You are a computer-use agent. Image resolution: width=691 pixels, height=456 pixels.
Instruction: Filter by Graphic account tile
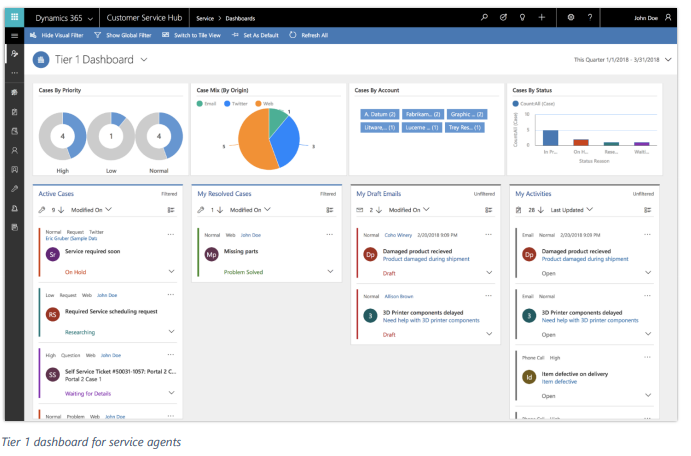tap(467, 114)
